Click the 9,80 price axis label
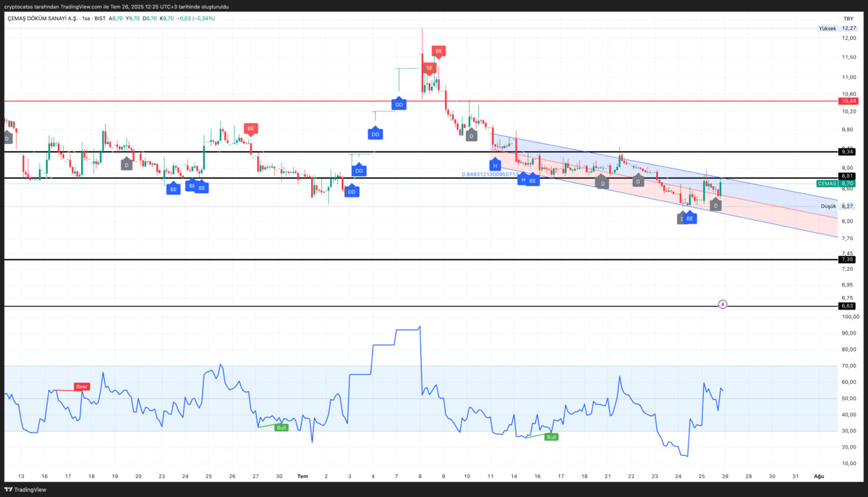Image resolution: width=868 pixels, height=497 pixels. point(849,130)
